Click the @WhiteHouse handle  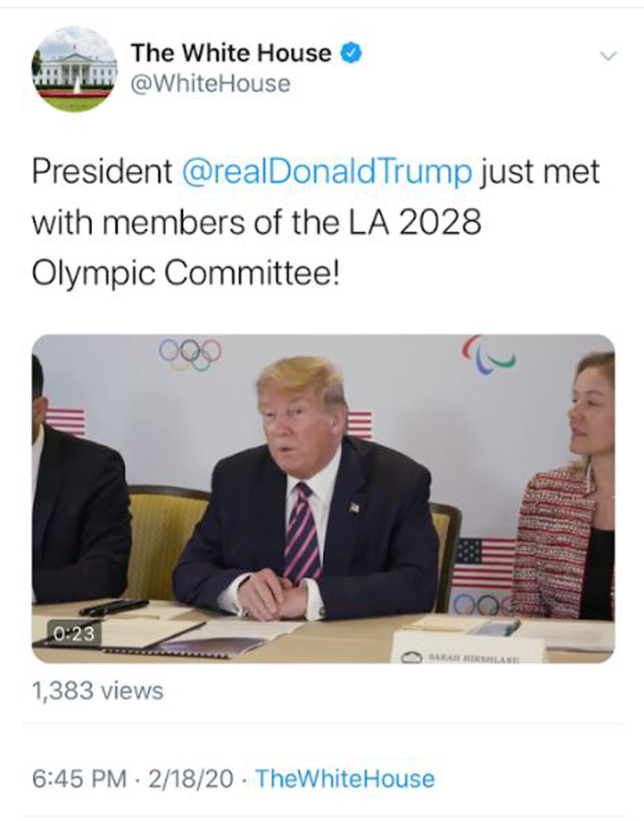click(x=211, y=85)
